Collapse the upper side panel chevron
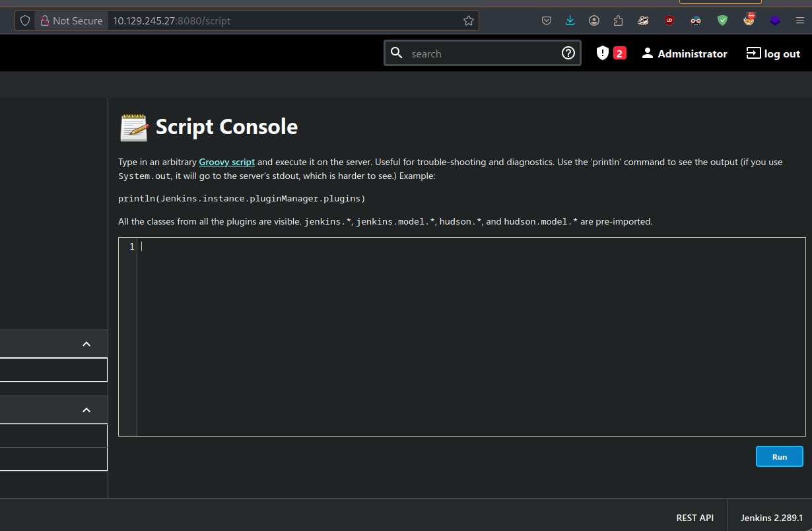 click(x=86, y=344)
